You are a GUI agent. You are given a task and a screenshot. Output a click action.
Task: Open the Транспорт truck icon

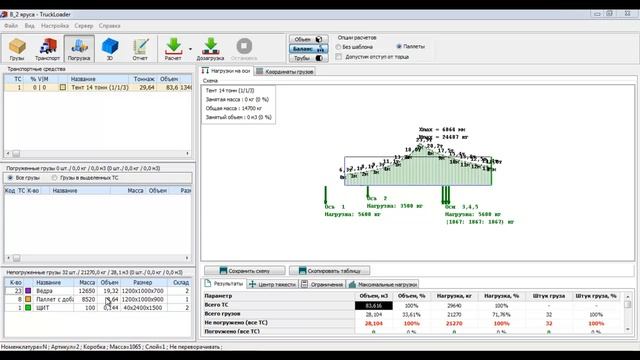click(47, 49)
